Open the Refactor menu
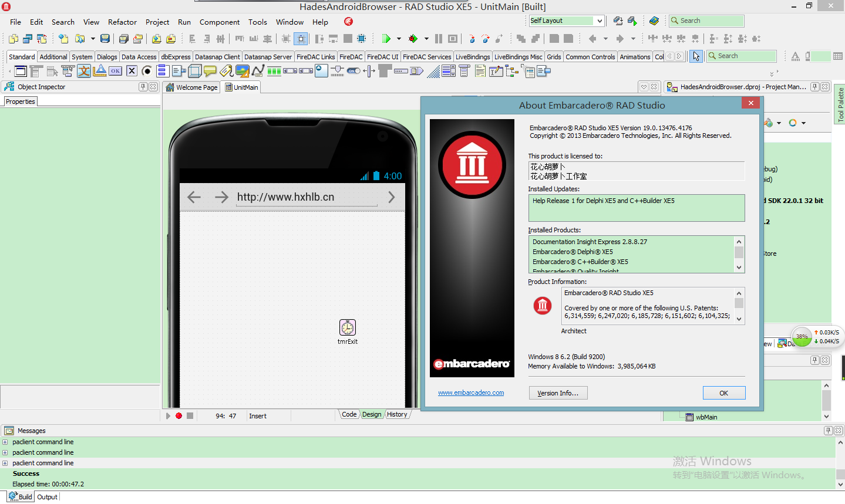 (x=122, y=22)
